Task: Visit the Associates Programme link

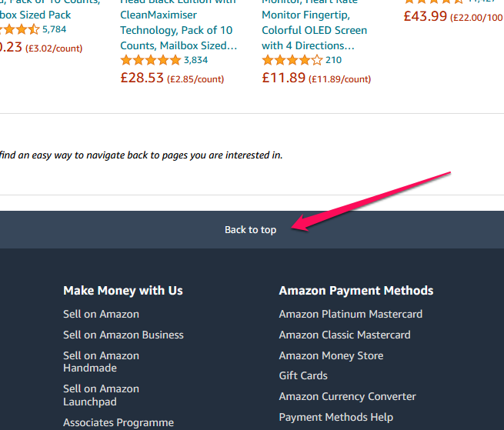Action: click(x=118, y=422)
